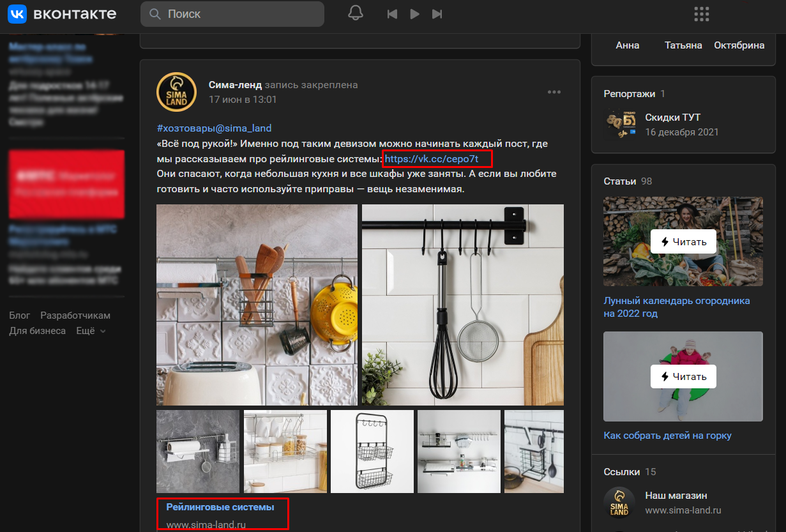Open the hanging wire baskets thumbnail
The width and height of the screenshot is (786, 532).
372,452
